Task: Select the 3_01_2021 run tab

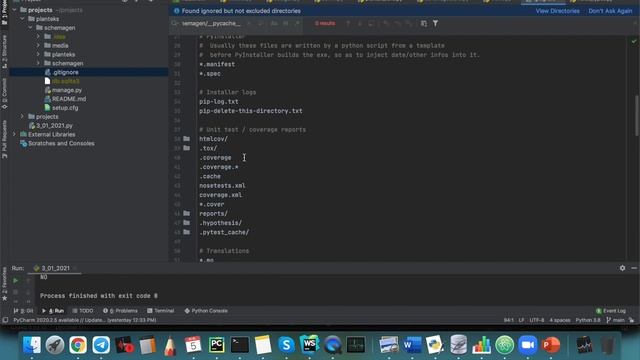Action: click(x=55, y=268)
